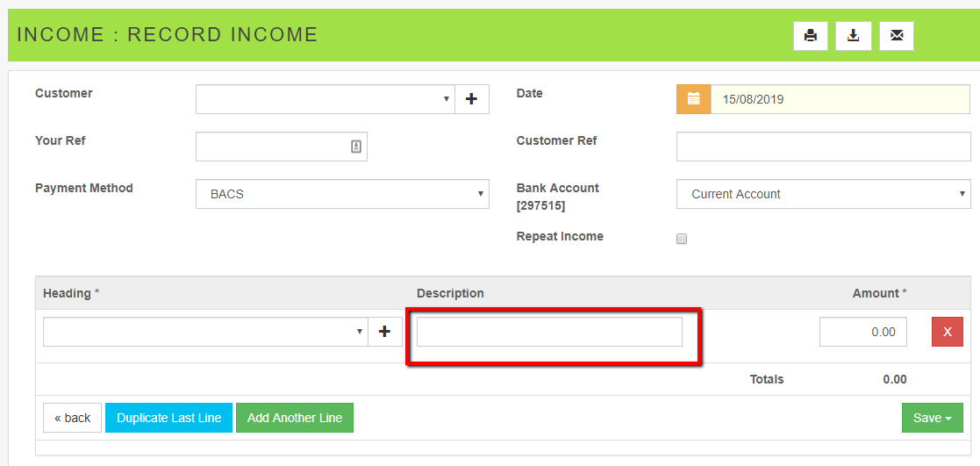Open the Bank Account Current Account dropdown
The height and width of the screenshot is (466, 980).
(824, 194)
